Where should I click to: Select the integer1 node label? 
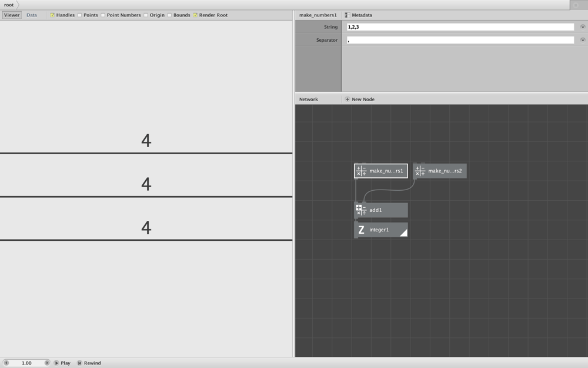[x=379, y=230]
